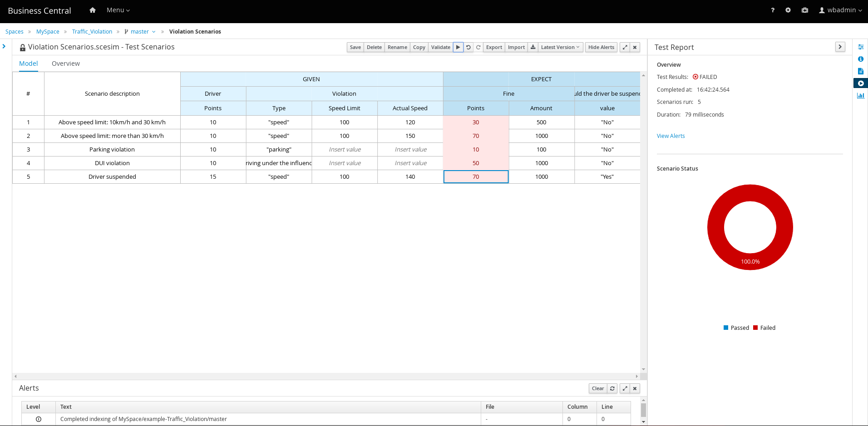Expand the left project explorer panel

4,46
